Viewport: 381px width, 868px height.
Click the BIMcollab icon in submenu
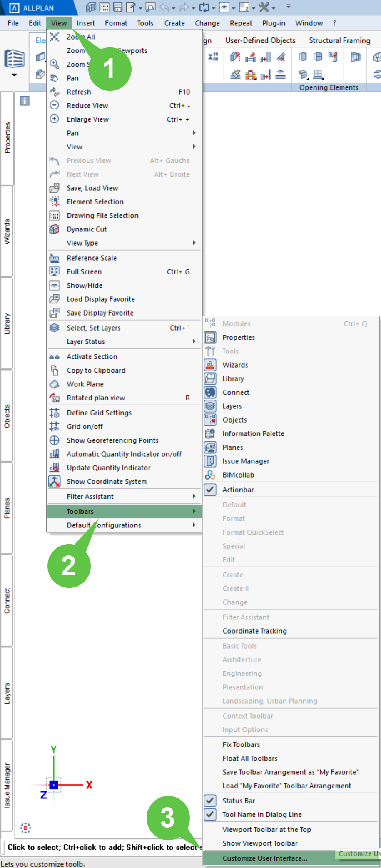click(x=210, y=475)
